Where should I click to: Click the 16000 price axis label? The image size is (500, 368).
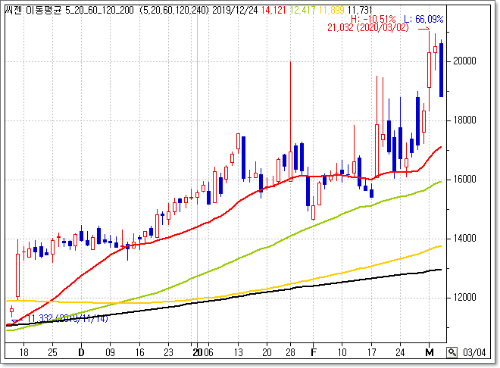pyautogui.click(x=465, y=179)
